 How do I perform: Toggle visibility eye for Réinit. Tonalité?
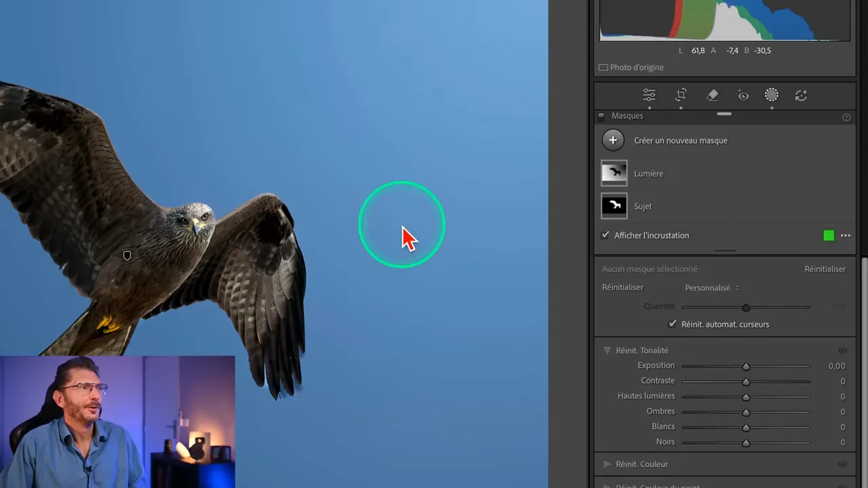[x=842, y=350]
